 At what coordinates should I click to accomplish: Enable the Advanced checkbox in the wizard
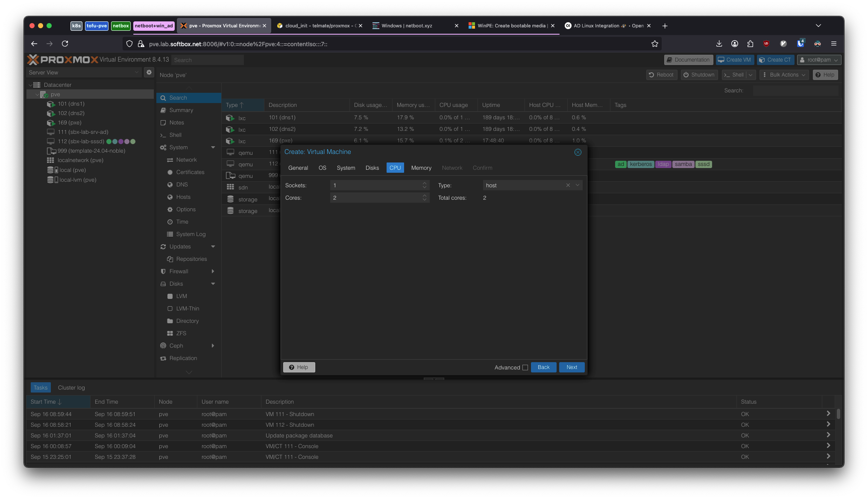pos(525,367)
